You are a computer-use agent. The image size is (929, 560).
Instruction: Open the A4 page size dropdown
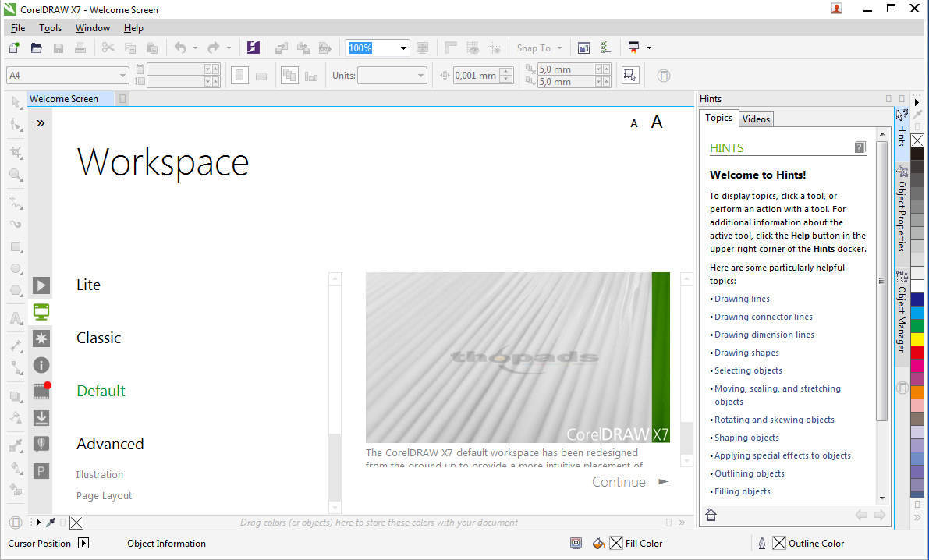coord(122,75)
